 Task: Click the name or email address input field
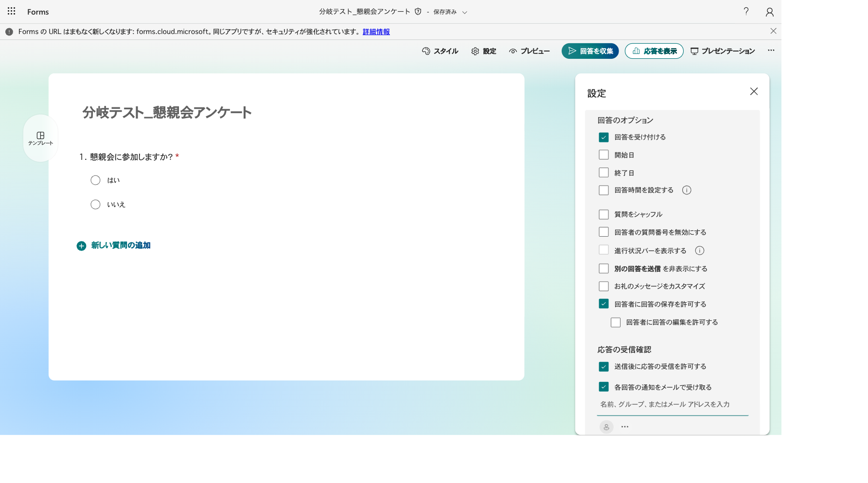(673, 404)
